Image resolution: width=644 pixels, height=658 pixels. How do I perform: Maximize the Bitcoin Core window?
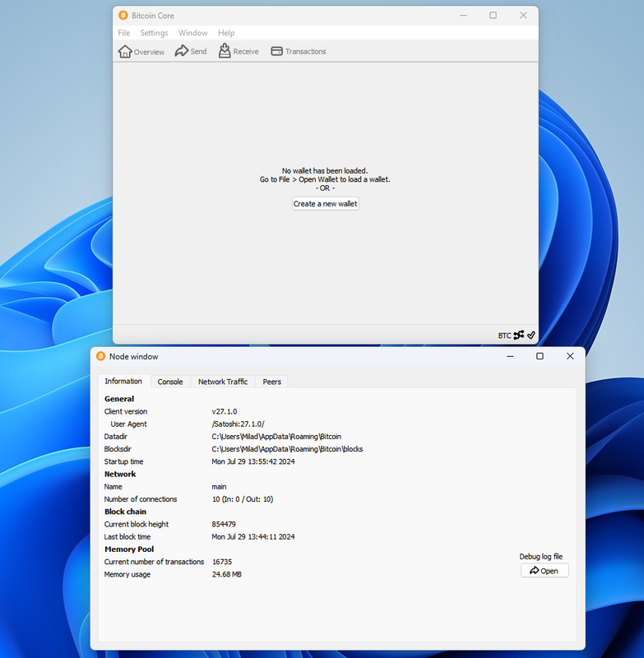coord(493,16)
